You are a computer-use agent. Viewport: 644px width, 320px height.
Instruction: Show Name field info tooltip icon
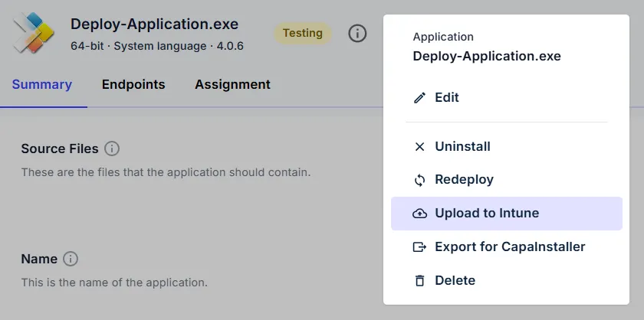point(71,259)
